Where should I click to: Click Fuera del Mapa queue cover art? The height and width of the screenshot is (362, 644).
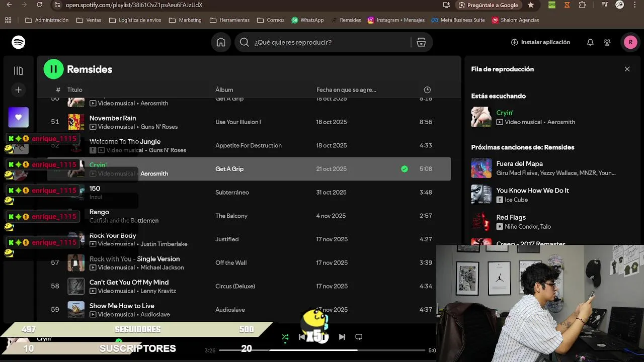(x=481, y=168)
